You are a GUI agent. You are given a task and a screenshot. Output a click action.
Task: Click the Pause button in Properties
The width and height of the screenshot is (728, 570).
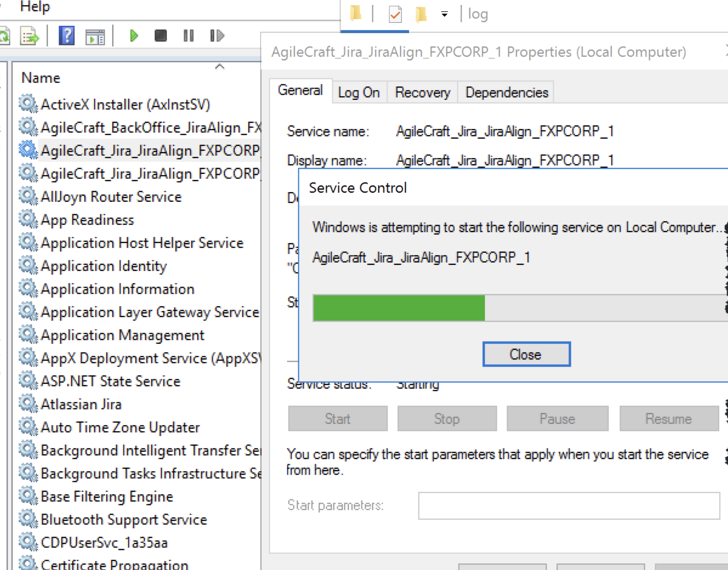click(x=557, y=419)
